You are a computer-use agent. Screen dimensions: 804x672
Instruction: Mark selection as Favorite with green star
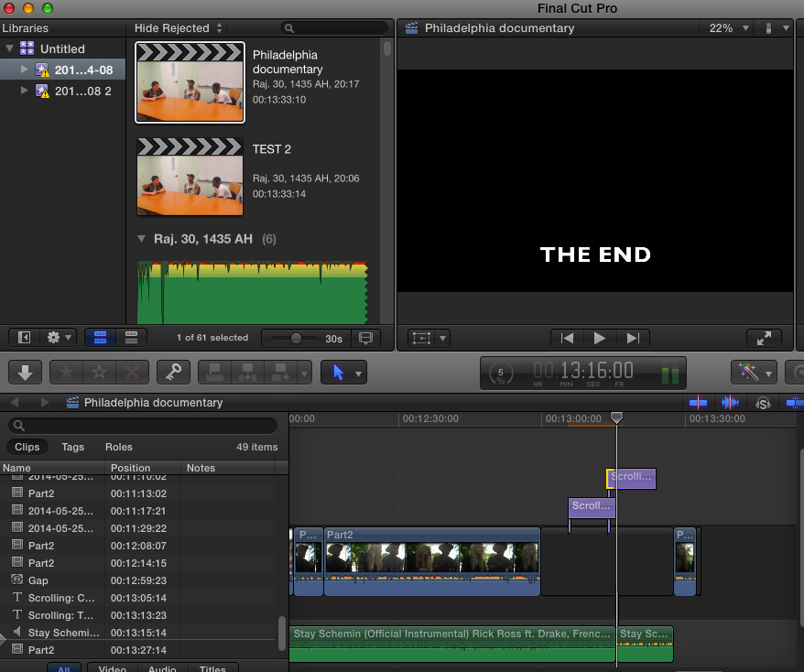[x=65, y=372]
